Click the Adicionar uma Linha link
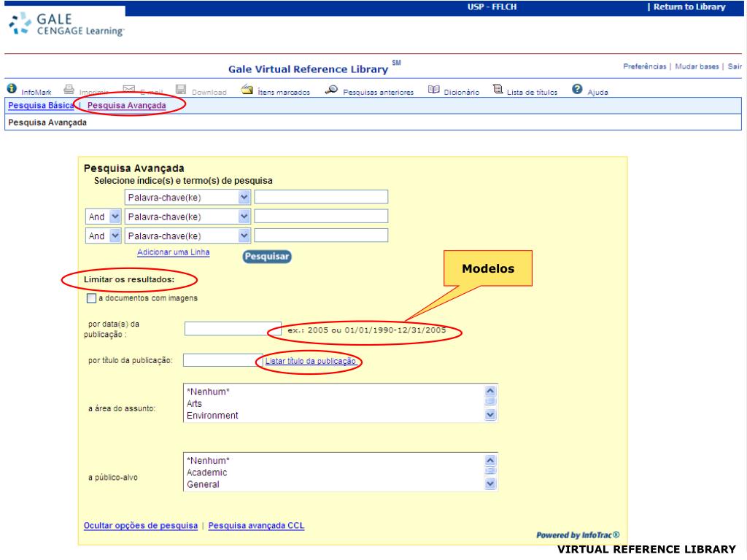This screenshot has height=560, width=747. coord(174,252)
